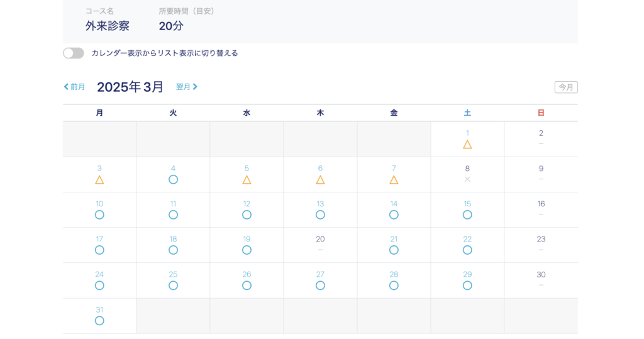Select the triangle icon on March 5
The width and height of the screenshot is (644, 339).
coord(247,180)
